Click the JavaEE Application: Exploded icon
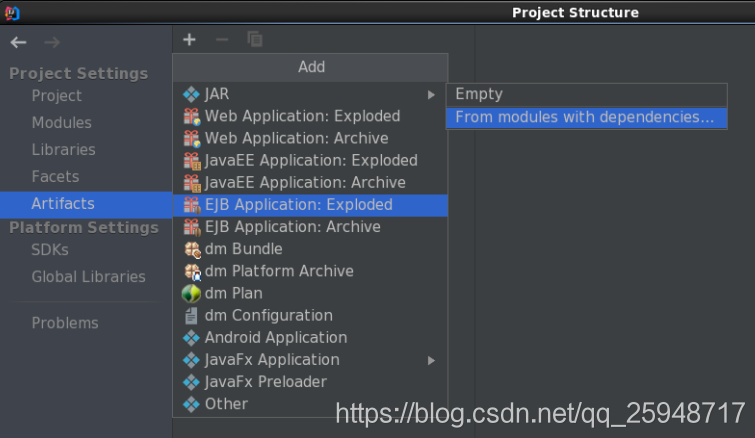755x438 pixels. click(192, 160)
